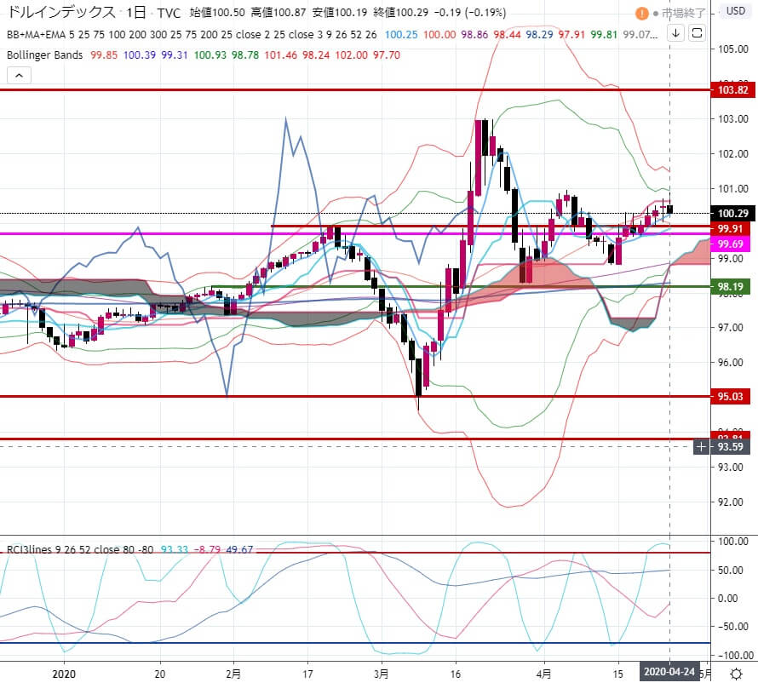Select the magenta 99.69 price label
The height and width of the screenshot is (700, 758).
[730, 244]
